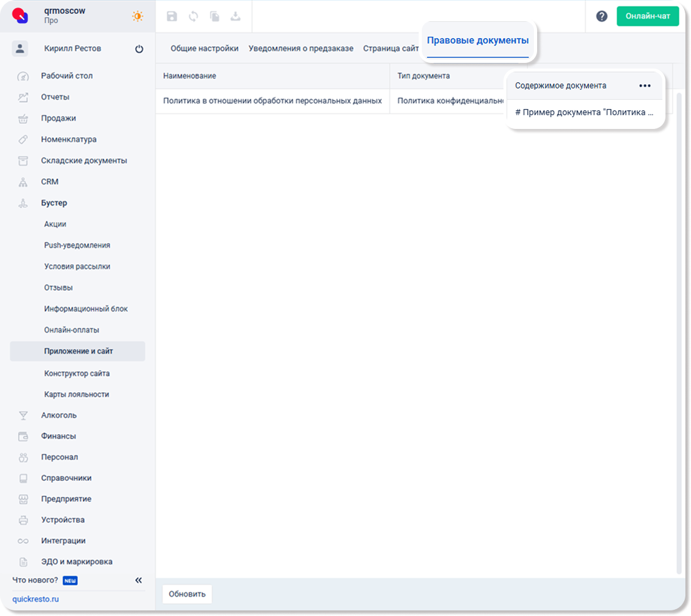The height and width of the screenshot is (616, 691).
Task: Open the Онлайн-чат button
Action: point(647,17)
